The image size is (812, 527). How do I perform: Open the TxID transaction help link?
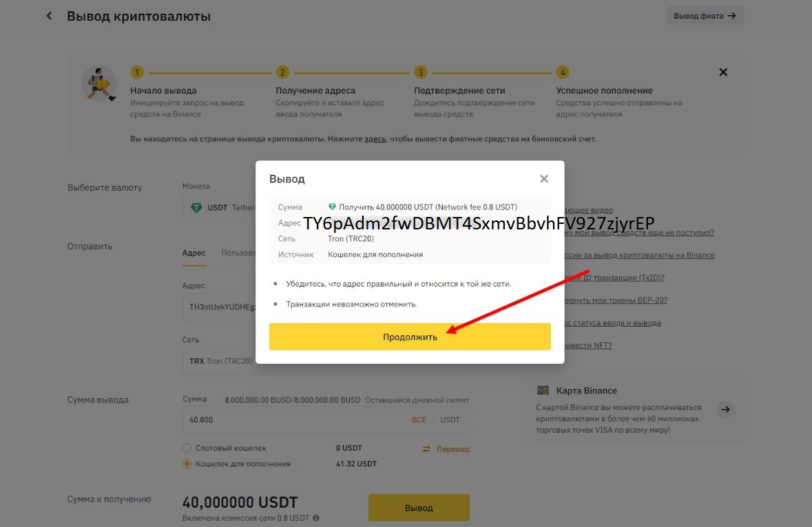tap(614, 278)
